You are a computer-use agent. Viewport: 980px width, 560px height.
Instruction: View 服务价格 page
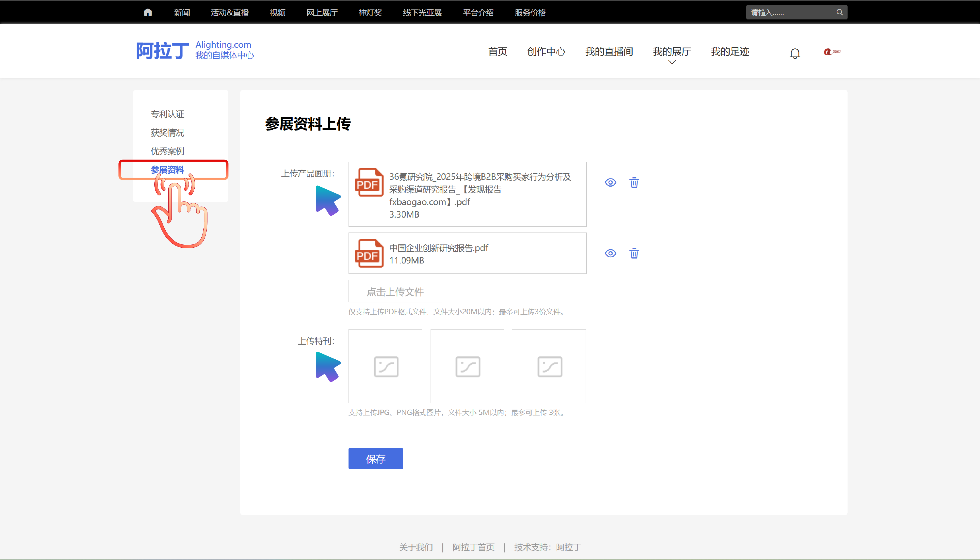point(530,13)
